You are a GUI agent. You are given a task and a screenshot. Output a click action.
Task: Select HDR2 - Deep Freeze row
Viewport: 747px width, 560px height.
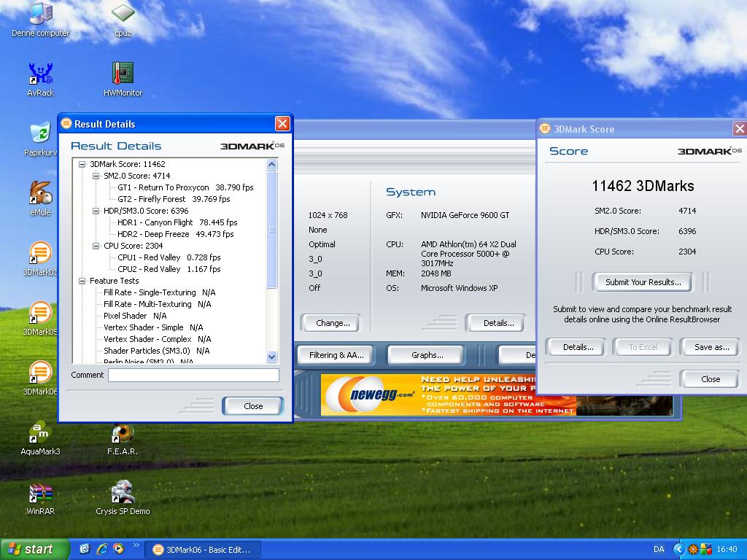(175, 234)
